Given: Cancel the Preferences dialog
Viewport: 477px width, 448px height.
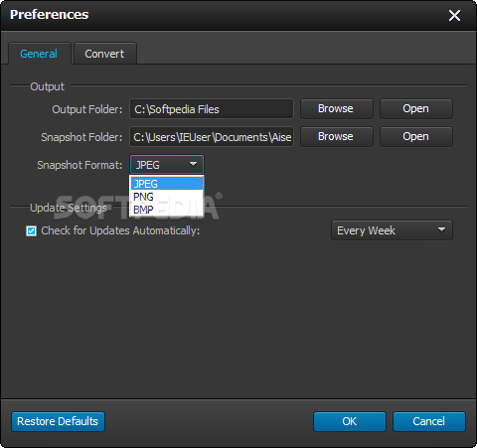Looking at the screenshot, I should click(x=429, y=421).
